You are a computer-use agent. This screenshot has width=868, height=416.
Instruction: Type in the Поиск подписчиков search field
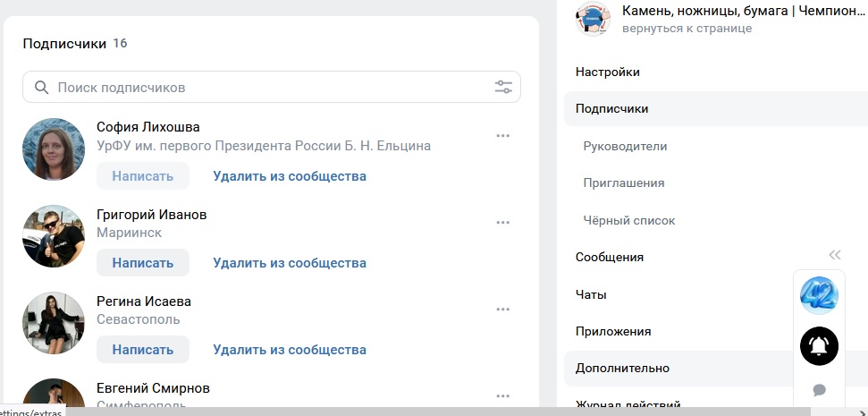268,88
